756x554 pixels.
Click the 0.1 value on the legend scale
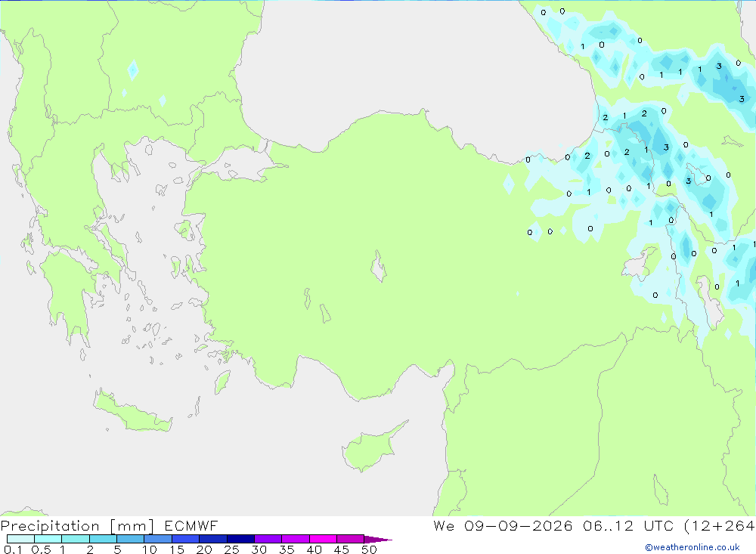(13, 549)
